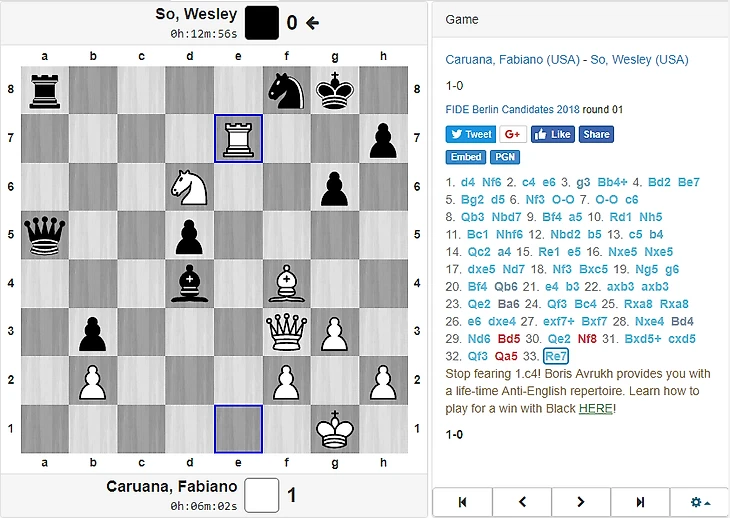Screen dimensions: 730x518
Task: Download the game via PGN button
Action: click(505, 157)
